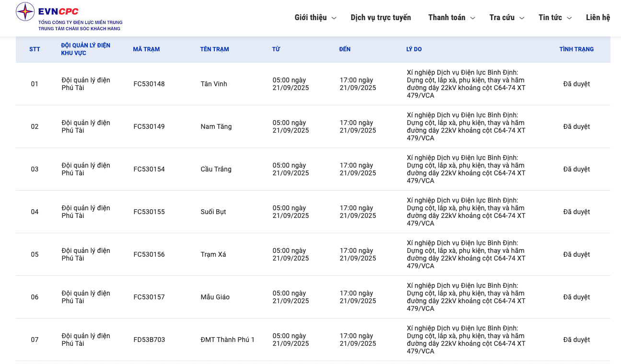Expand the Giới thiệu dropdown chevron
Screen dimensions: 621x364
(x=334, y=18)
